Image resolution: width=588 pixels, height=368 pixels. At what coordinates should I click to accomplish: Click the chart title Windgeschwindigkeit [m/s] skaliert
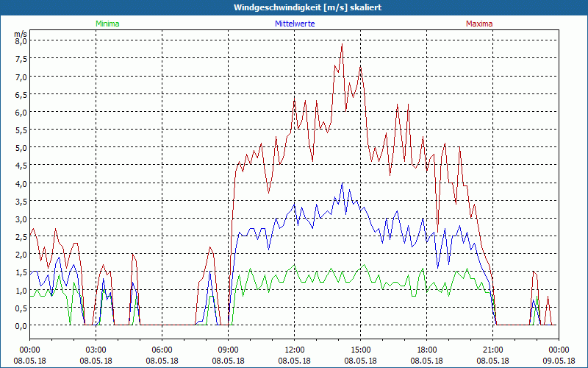tap(307, 7)
